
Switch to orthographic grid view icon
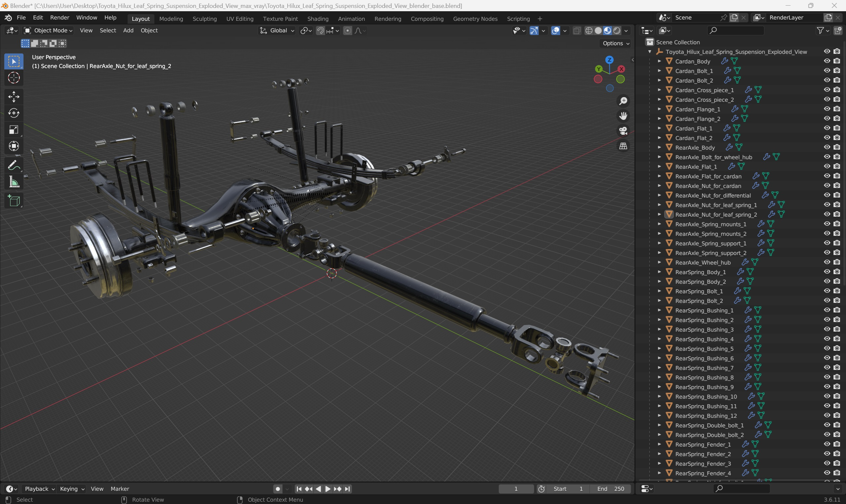(623, 146)
